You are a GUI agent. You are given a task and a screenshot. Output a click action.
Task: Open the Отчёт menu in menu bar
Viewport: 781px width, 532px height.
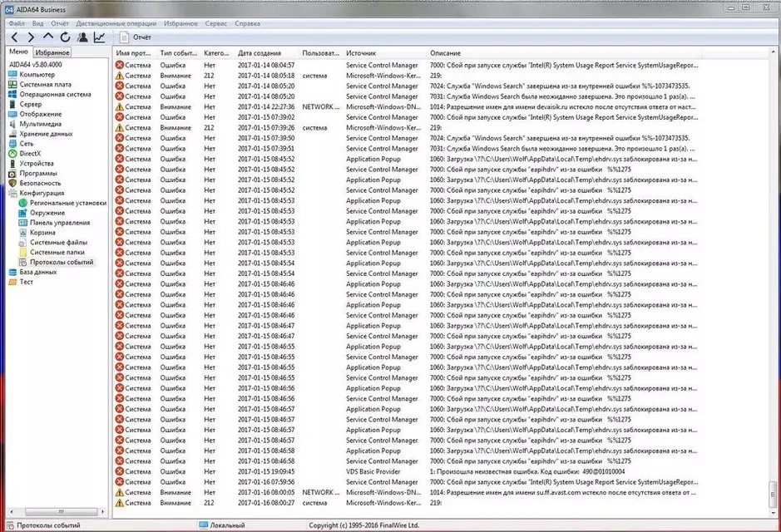coord(60,23)
